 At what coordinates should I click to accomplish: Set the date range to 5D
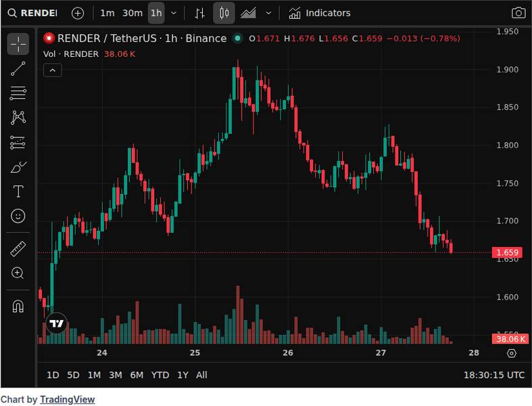pos(73,375)
